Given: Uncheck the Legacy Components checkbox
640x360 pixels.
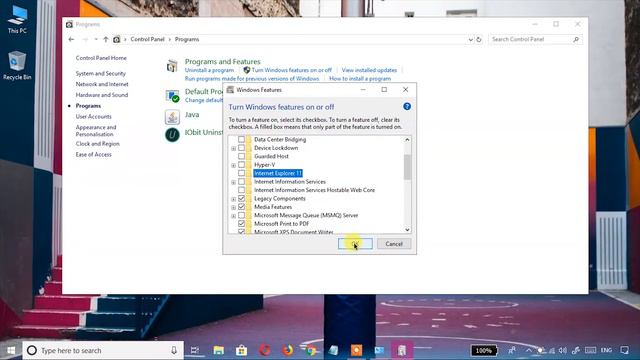Looking at the screenshot, I should click(242, 198).
